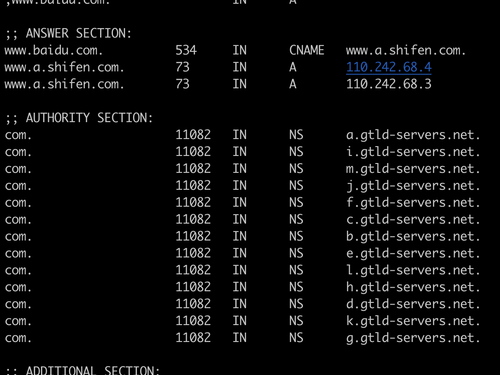
Task: Click d.gtld-servers.net. nameserver entry
Action: click(x=413, y=304)
